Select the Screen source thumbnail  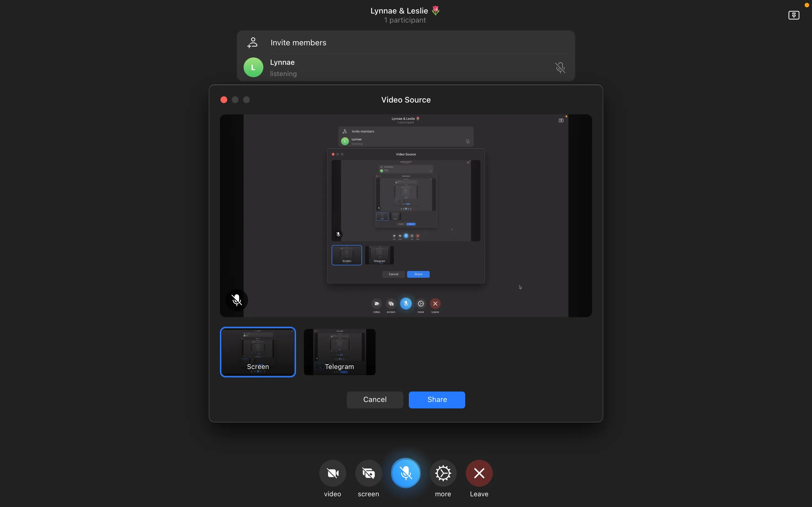click(x=258, y=352)
